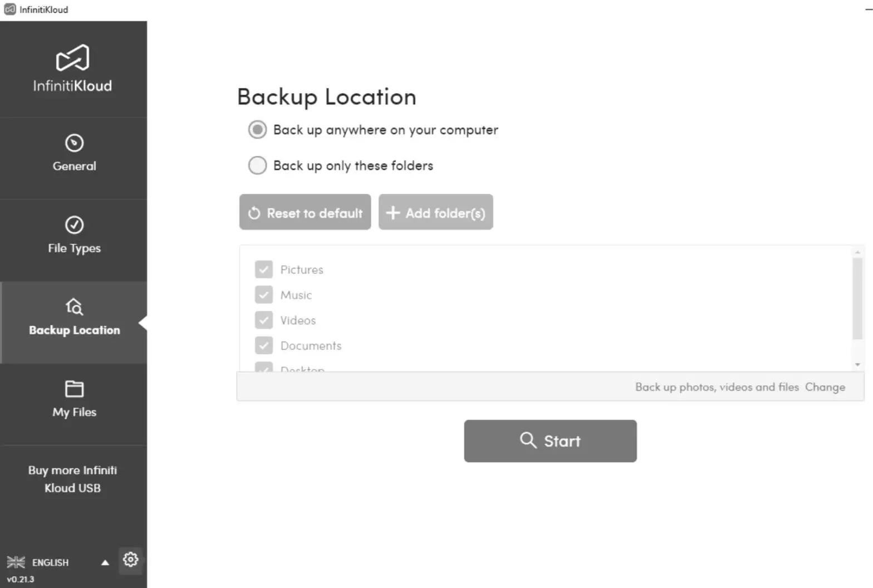Toggle the Videos folder checkbox
This screenshot has height=588, width=873.
(264, 320)
